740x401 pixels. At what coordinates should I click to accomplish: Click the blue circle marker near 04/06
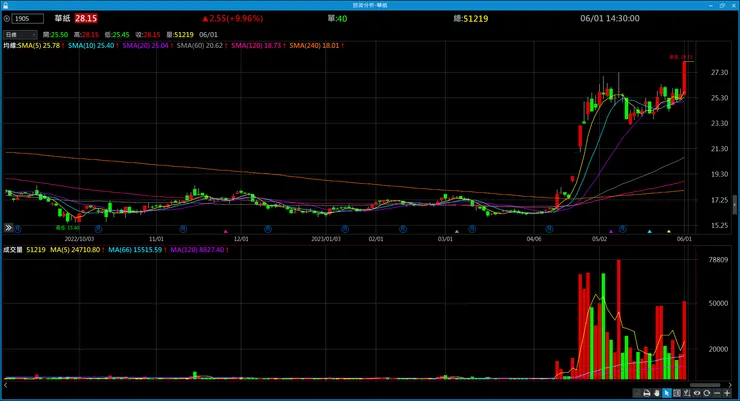[549, 229]
